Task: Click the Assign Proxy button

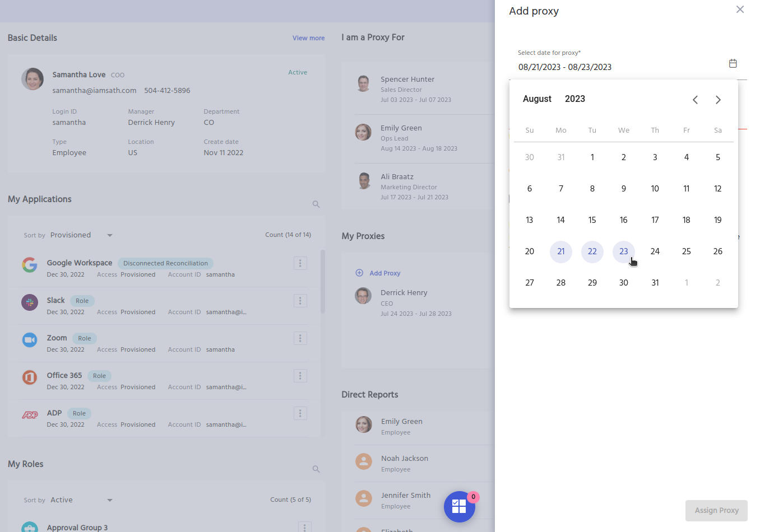Action: (716, 511)
